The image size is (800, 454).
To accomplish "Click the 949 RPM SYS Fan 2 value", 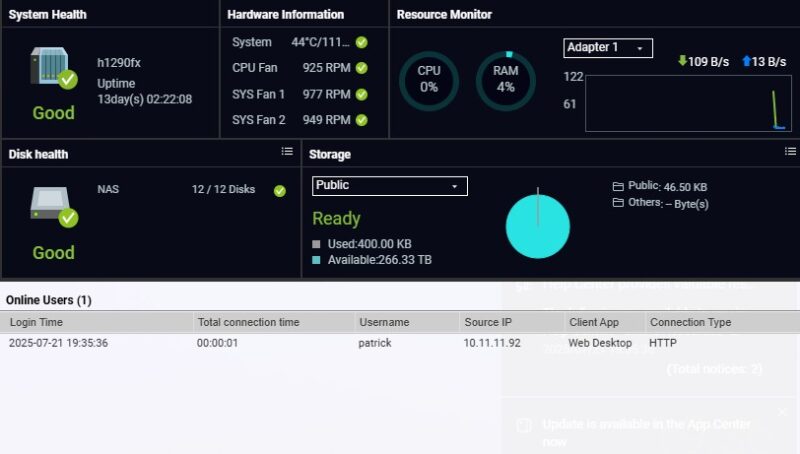I will point(327,120).
